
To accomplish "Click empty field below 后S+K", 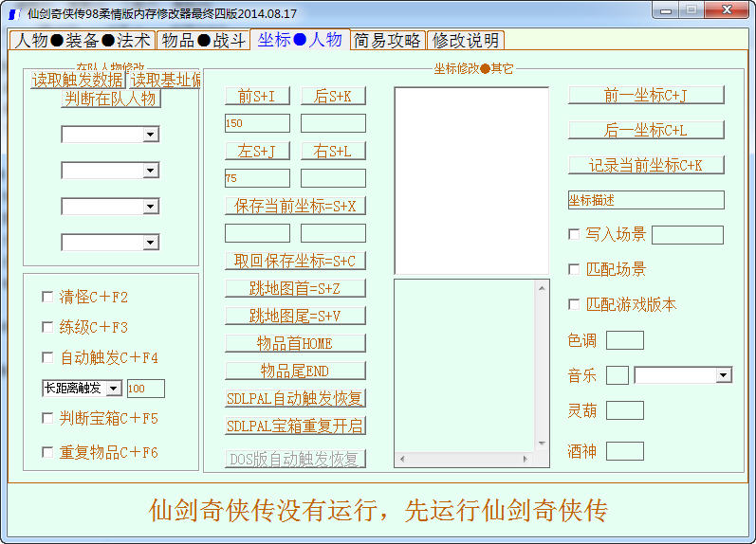I will 333,123.
